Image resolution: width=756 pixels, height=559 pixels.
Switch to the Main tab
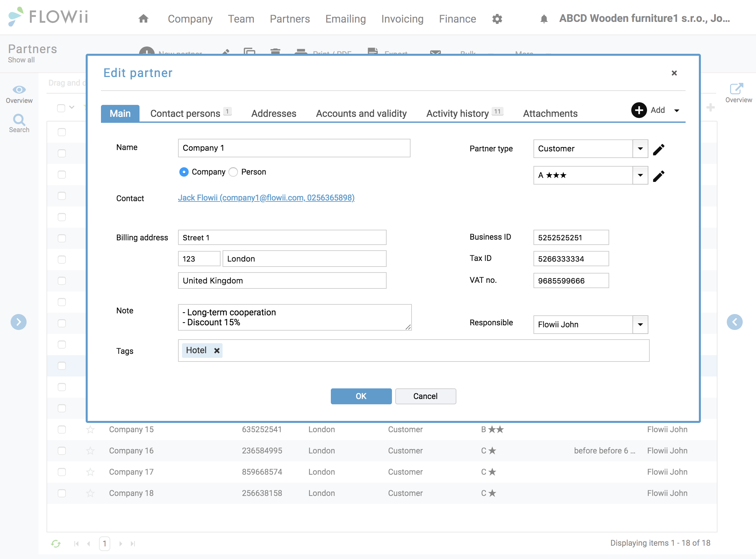(120, 114)
